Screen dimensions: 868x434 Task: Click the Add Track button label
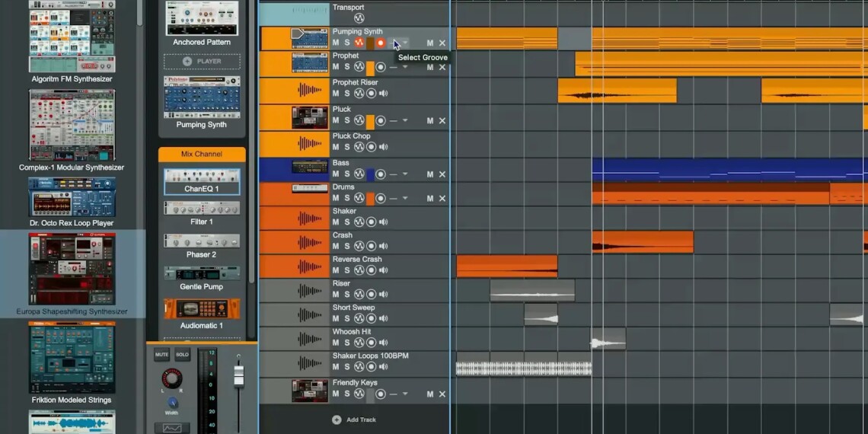(361, 420)
